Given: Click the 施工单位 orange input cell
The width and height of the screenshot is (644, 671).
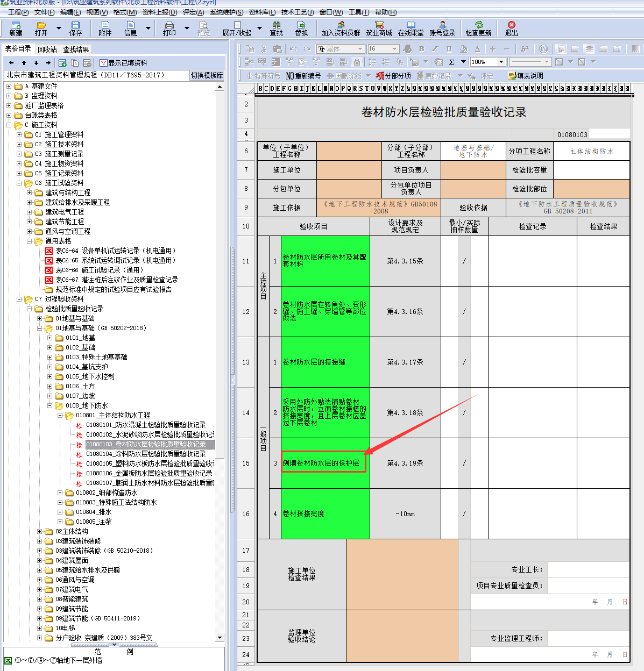Looking at the screenshot, I should 349,170.
